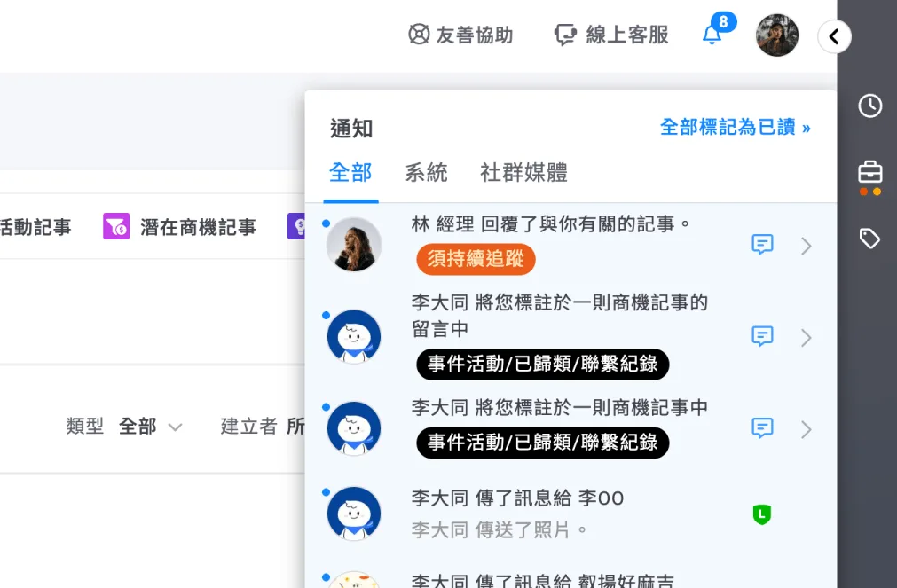Expand the 留言中 notification chevron
Viewport: 897px width, 588px height.
tap(806, 338)
